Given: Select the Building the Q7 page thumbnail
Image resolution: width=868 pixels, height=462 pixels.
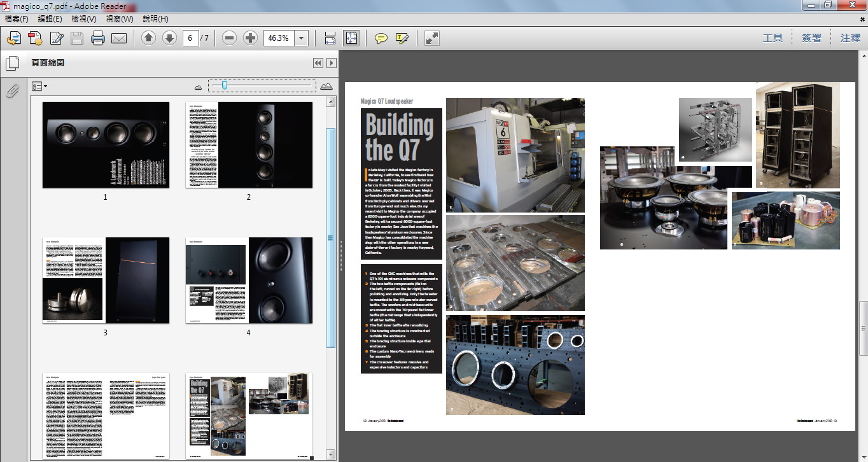Looking at the screenshot, I should click(249, 416).
